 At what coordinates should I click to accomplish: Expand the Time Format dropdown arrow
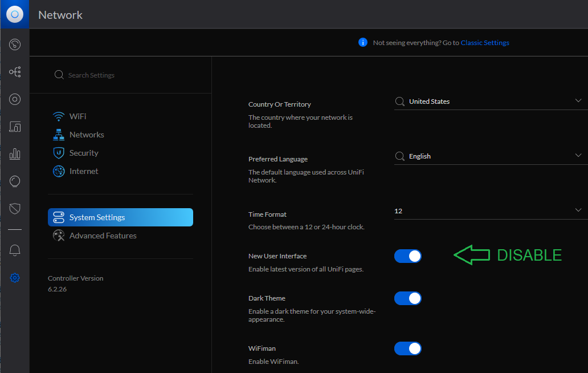pos(578,210)
